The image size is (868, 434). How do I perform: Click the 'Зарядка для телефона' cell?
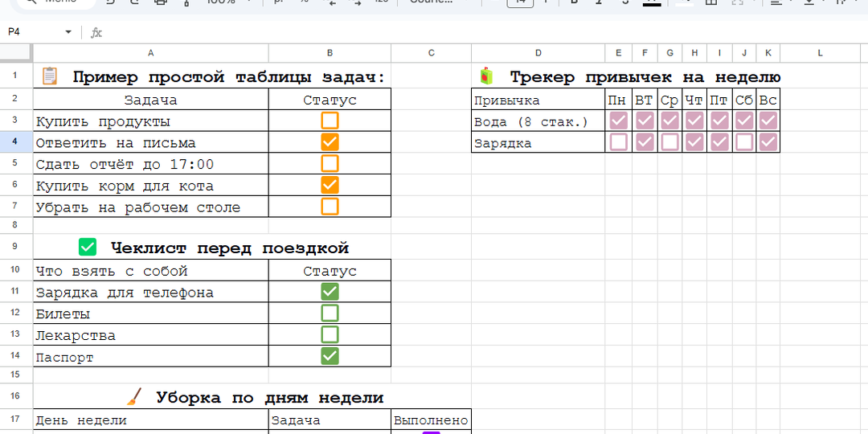click(x=150, y=293)
